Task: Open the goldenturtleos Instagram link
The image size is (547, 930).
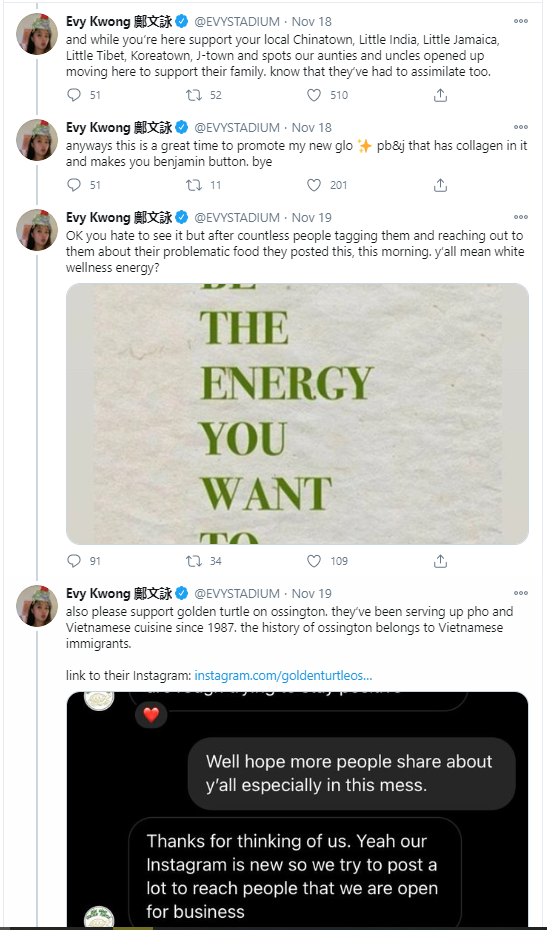Action: 284,676
